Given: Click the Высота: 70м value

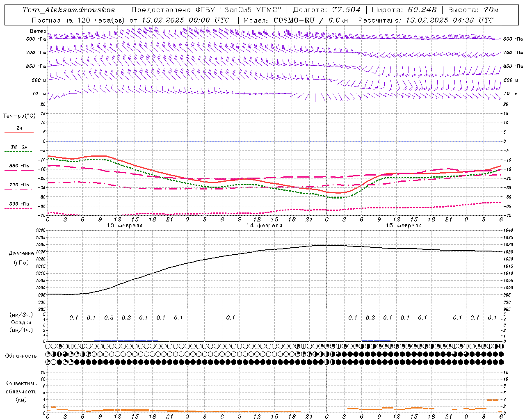Looking at the screenshot, I should [x=473, y=10].
